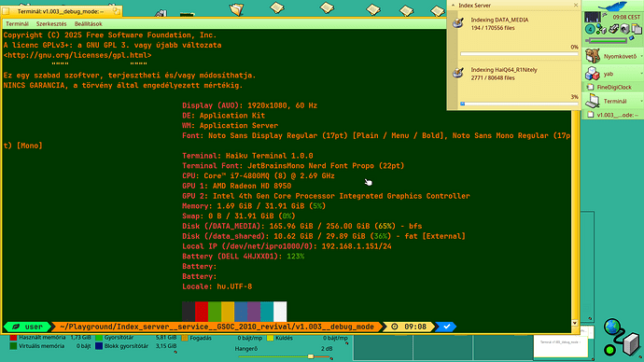
Task: Click the blue terminal color swatch
Action: click(241, 312)
